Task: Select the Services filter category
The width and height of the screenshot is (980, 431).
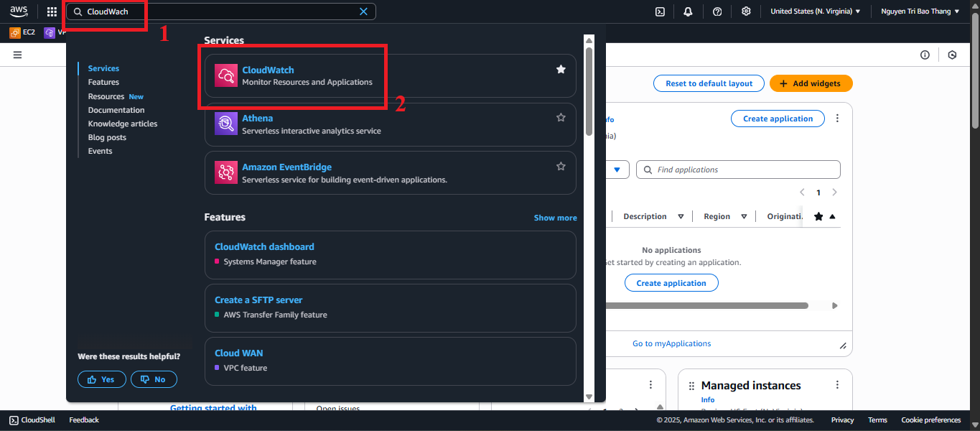Action: [103, 68]
